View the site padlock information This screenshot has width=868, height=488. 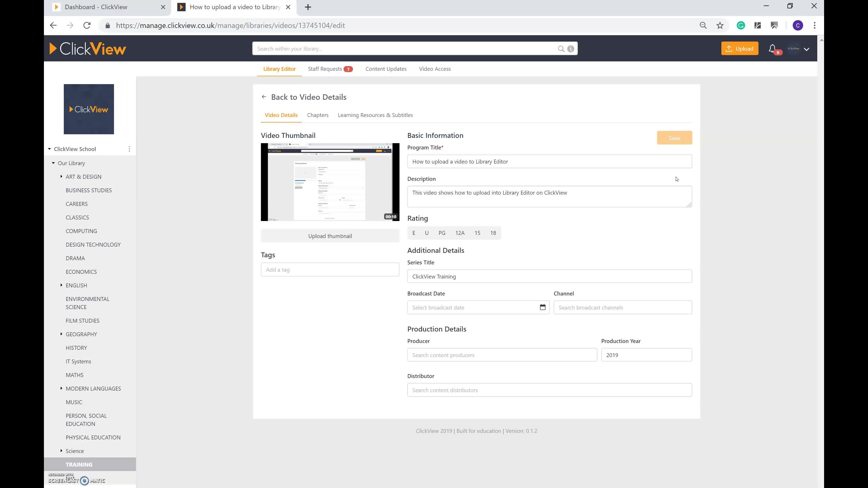(107, 26)
